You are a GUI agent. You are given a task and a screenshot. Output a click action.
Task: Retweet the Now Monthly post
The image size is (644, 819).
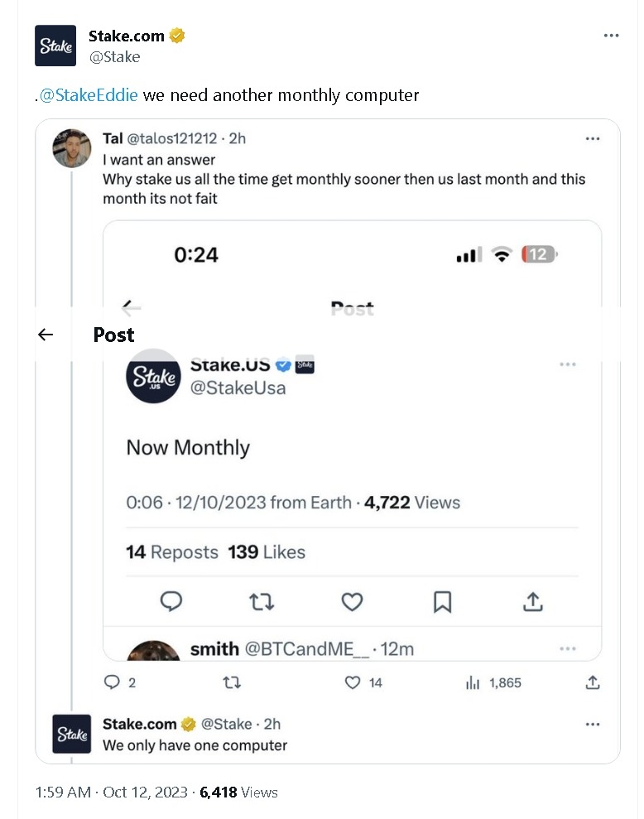262,602
